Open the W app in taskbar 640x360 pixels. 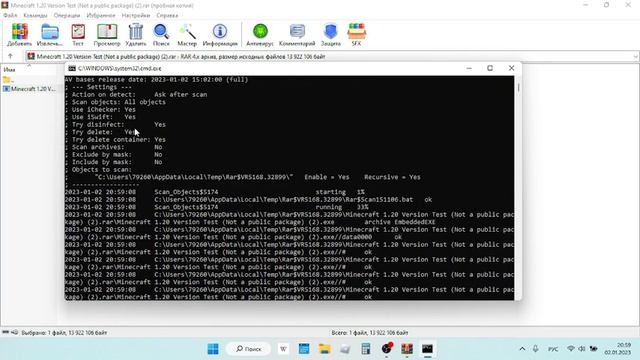click(x=283, y=349)
